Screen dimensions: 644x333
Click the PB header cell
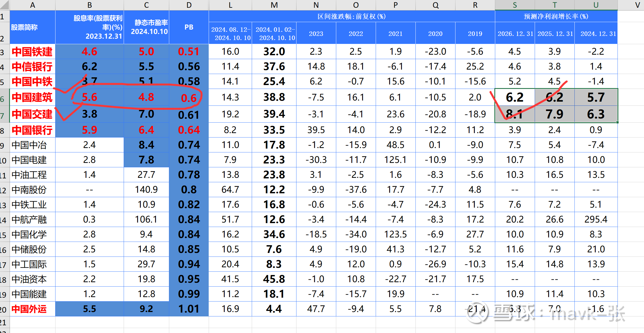(189, 27)
